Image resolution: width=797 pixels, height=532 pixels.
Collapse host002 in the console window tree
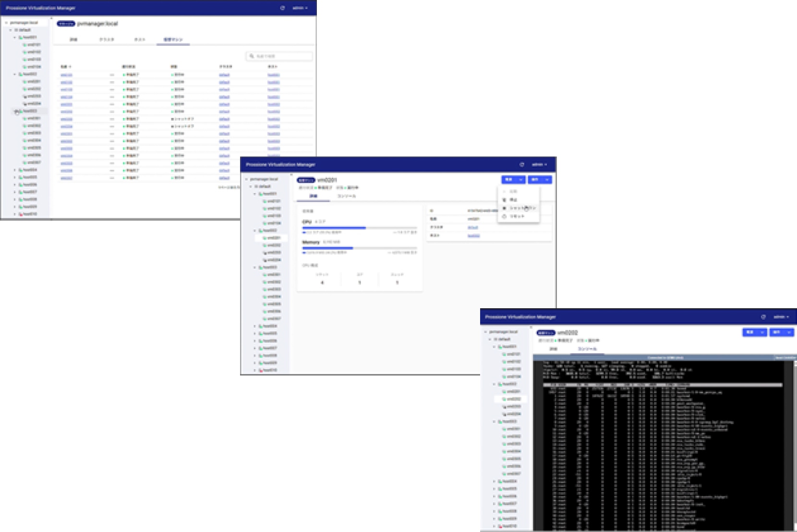495,384
